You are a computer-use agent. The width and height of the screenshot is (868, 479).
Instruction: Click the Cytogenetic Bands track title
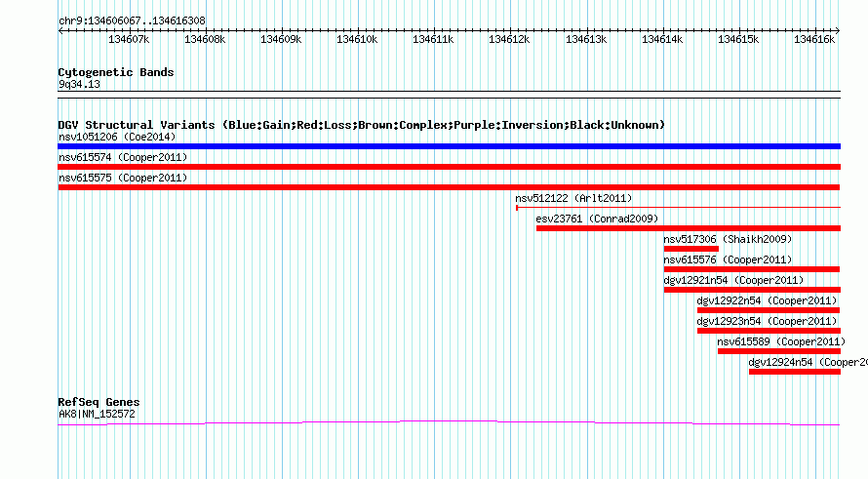click(x=116, y=72)
